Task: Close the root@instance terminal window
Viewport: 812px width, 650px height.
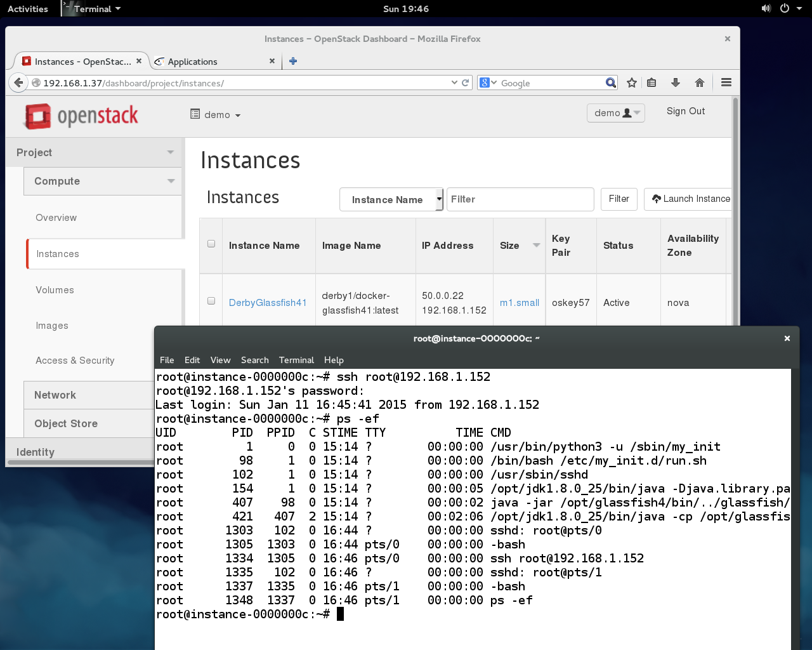Action: 787,338
